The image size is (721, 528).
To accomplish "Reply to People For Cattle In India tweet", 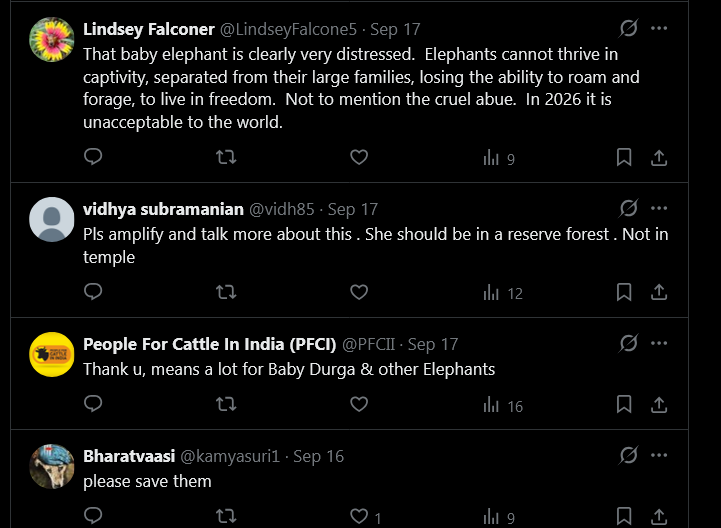I will (x=93, y=404).
